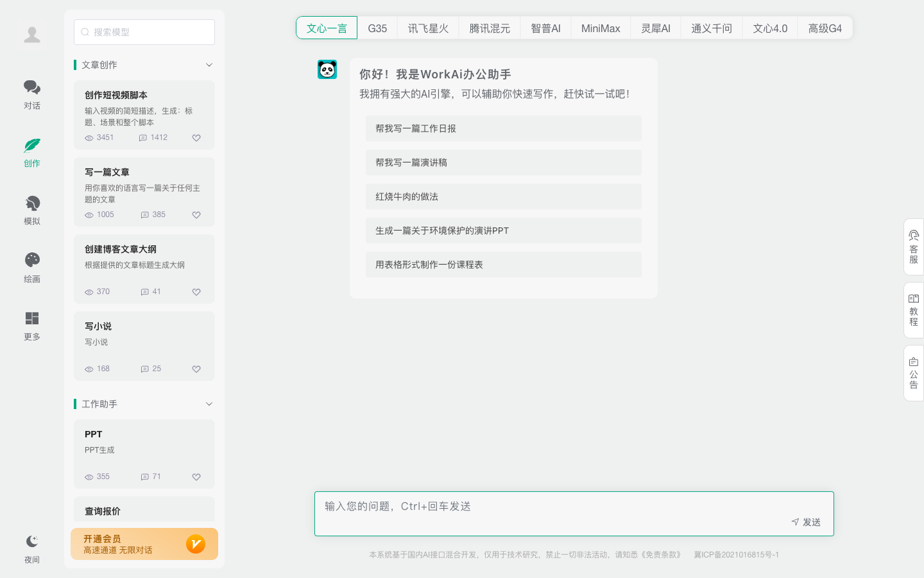The height and width of the screenshot is (578, 924).
Task: Switch to the 通义千问 model tab
Action: coord(711,28)
